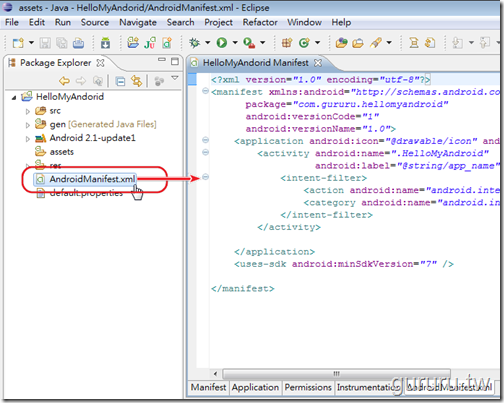Click the Save All toolbar icon

[62, 43]
